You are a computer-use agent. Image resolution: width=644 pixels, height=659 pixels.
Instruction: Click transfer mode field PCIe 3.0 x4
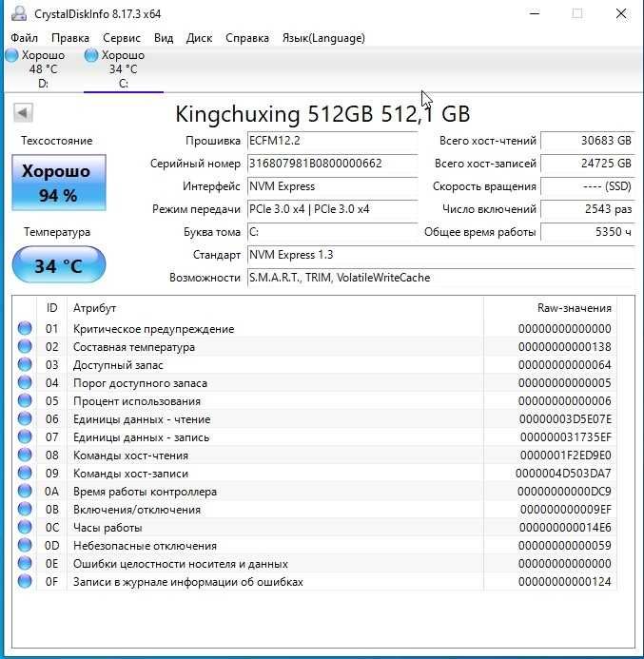coord(333,209)
